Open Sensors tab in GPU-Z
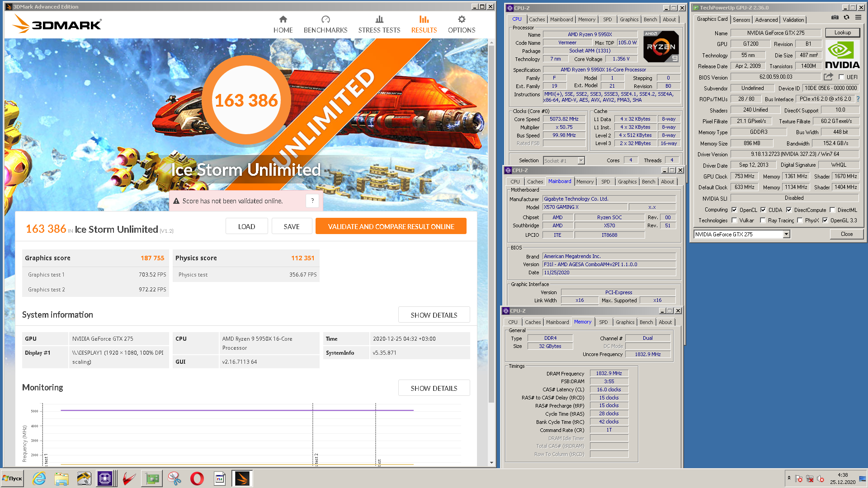This screenshot has width=868, height=488. (x=741, y=19)
